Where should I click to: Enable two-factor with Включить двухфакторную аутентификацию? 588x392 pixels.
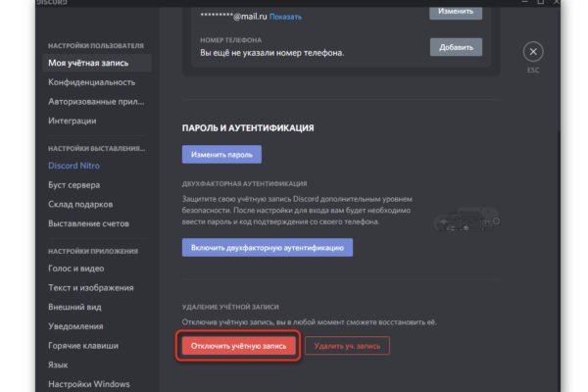coord(267,248)
